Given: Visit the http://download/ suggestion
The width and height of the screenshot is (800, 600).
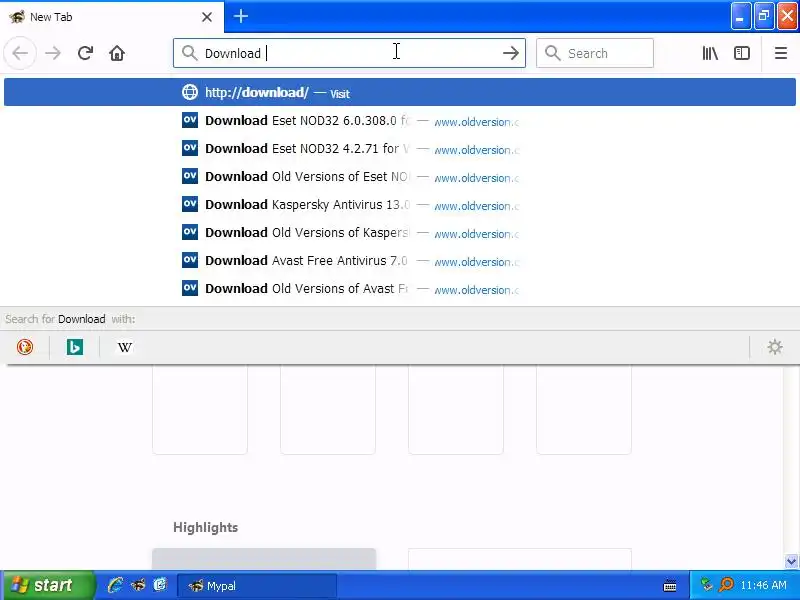Looking at the screenshot, I should pyautogui.click(x=399, y=92).
